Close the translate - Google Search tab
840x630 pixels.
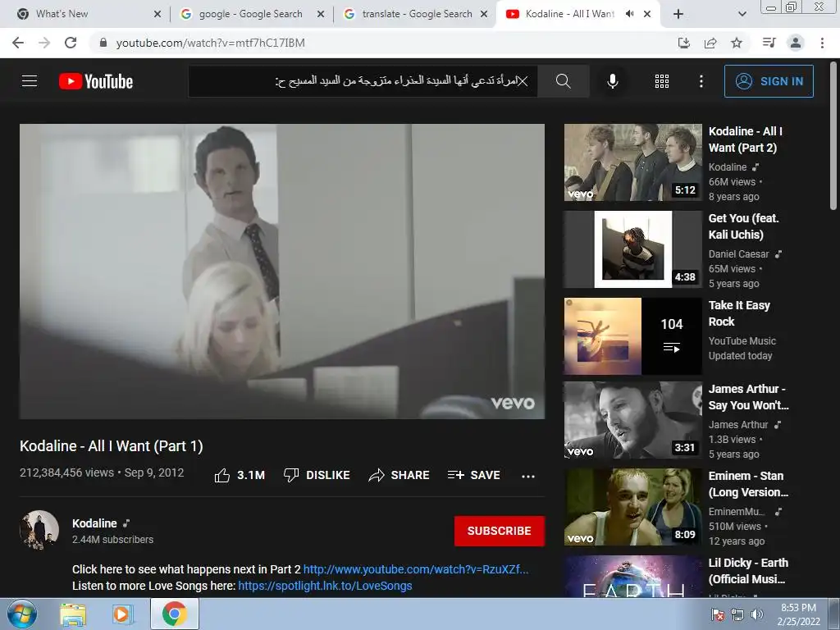tap(484, 15)
